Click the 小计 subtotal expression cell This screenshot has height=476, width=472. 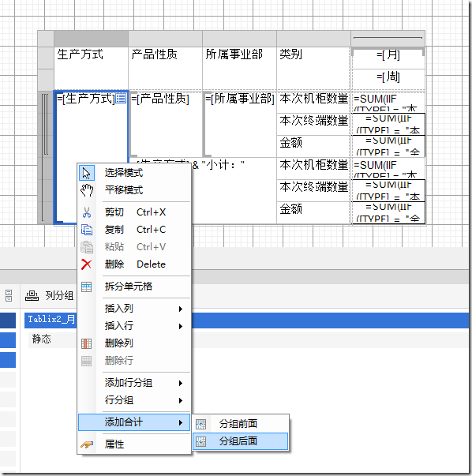click(x=203, y=191)
